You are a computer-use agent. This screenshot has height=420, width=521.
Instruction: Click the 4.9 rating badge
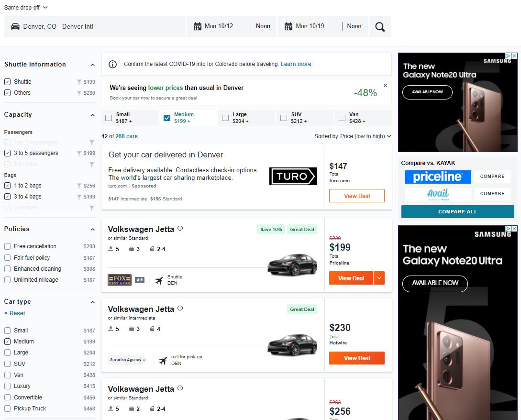(140, 280)
